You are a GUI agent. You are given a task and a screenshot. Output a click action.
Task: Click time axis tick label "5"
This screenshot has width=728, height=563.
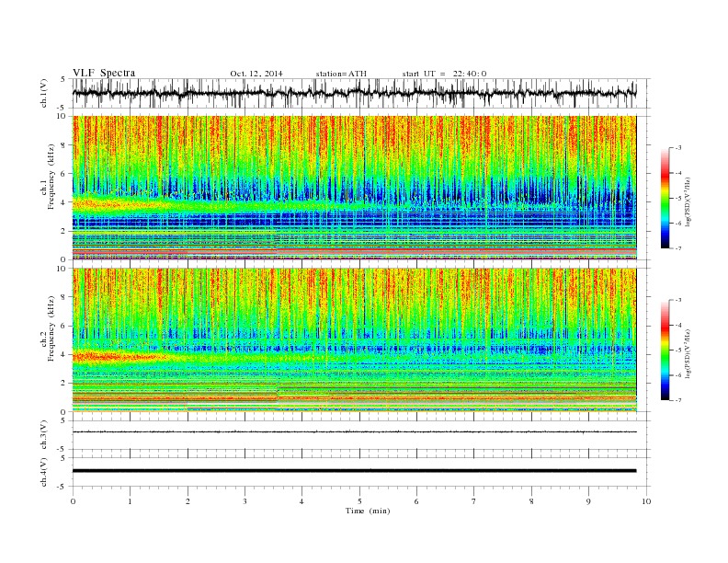click(x=359, y=501)
